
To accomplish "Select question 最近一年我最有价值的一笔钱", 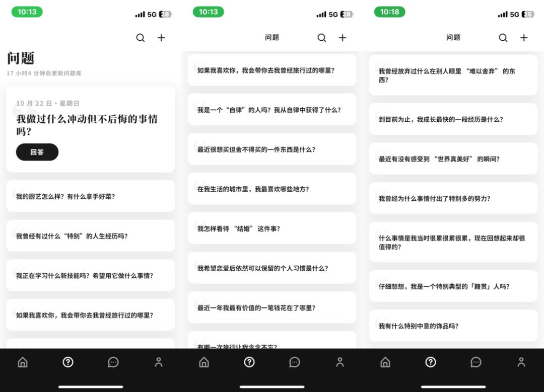I will [272, 307].
